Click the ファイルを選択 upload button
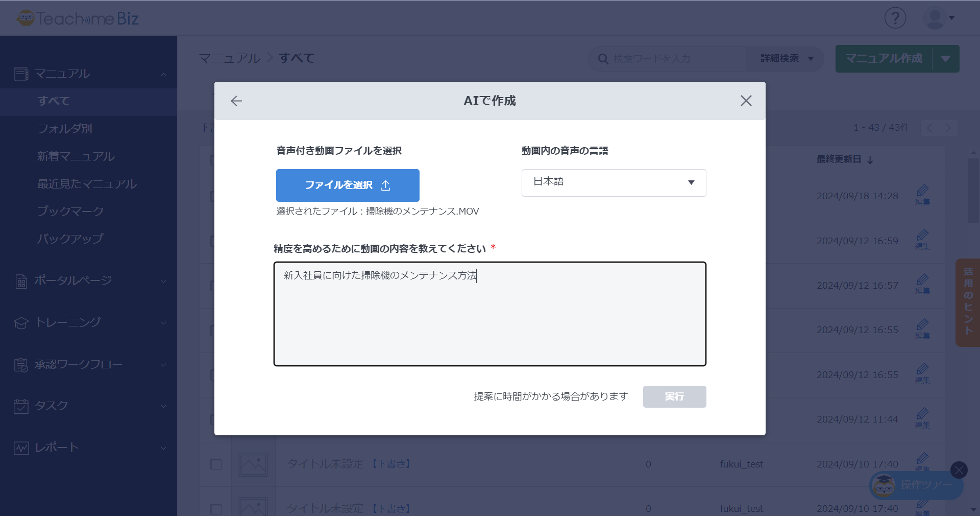Screen dimensions: 980x516 tap(348, 185)
